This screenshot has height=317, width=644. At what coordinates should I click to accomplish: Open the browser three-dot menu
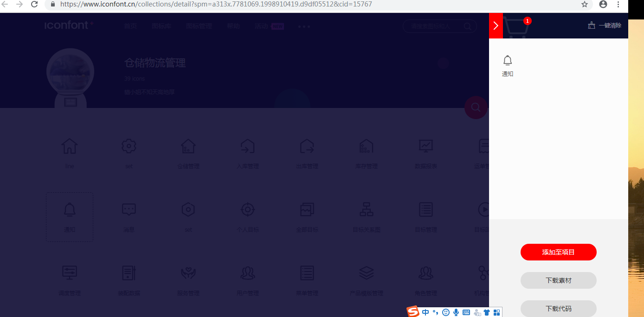[618, 4]
